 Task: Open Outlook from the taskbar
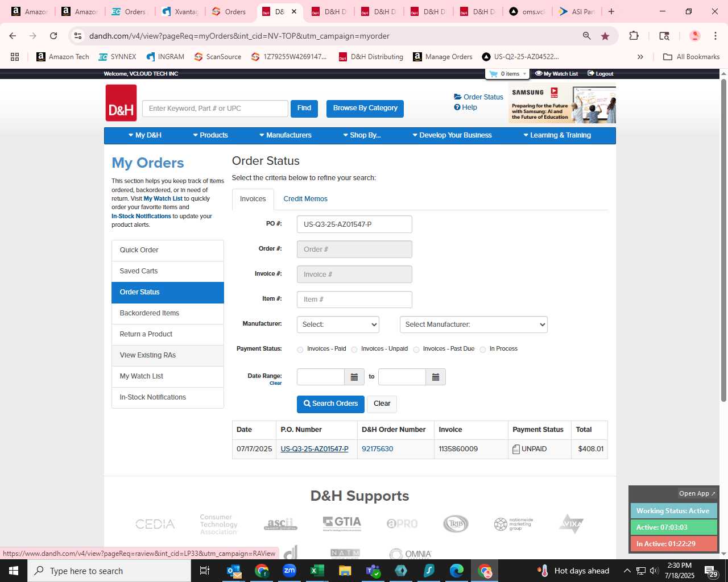tap(234, 571)
